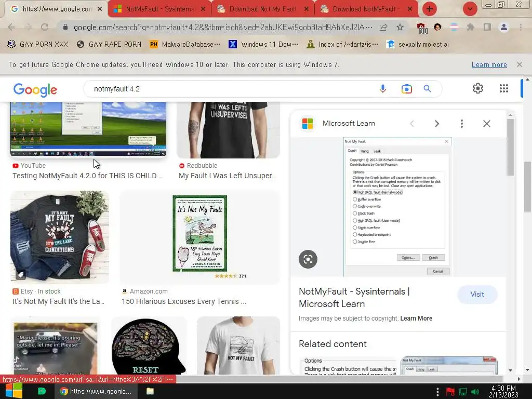Go to Google home via logo
The width and height of the screenshot is (532, 399).
pos(35,89)
